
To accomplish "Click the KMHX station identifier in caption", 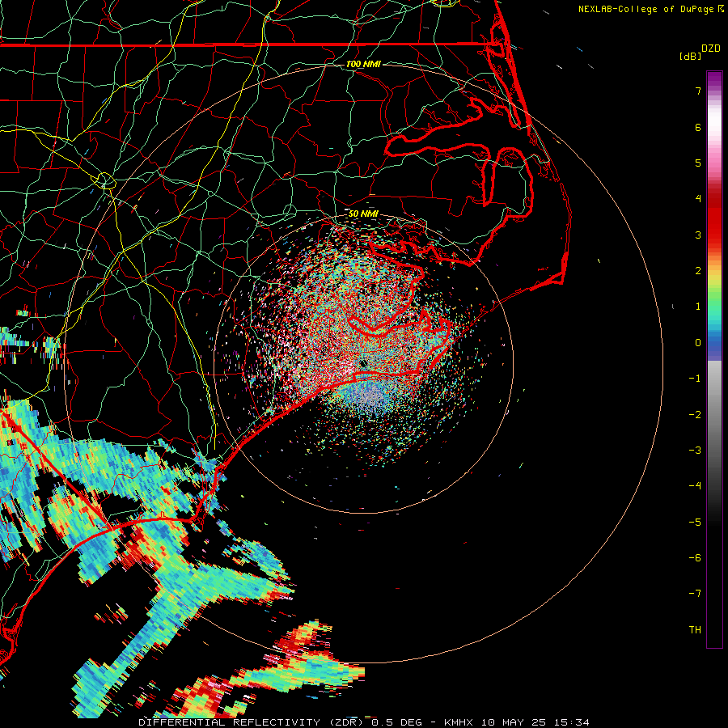I will point(459,722).
